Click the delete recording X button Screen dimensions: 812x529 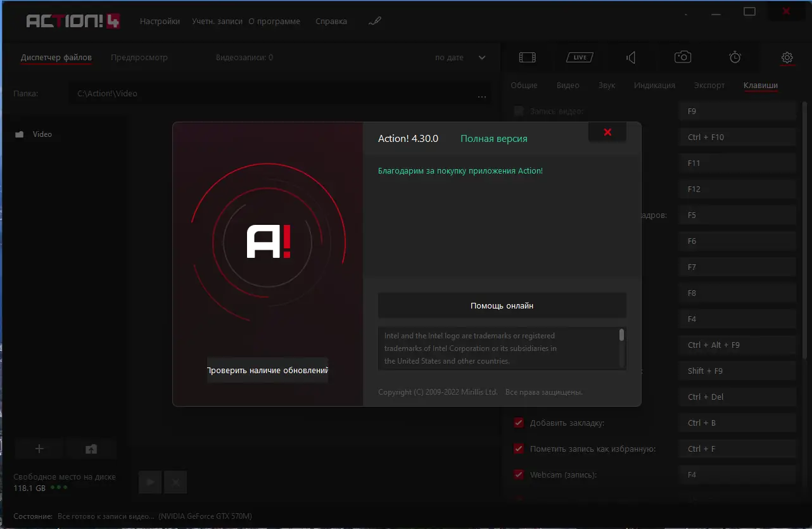175,482
